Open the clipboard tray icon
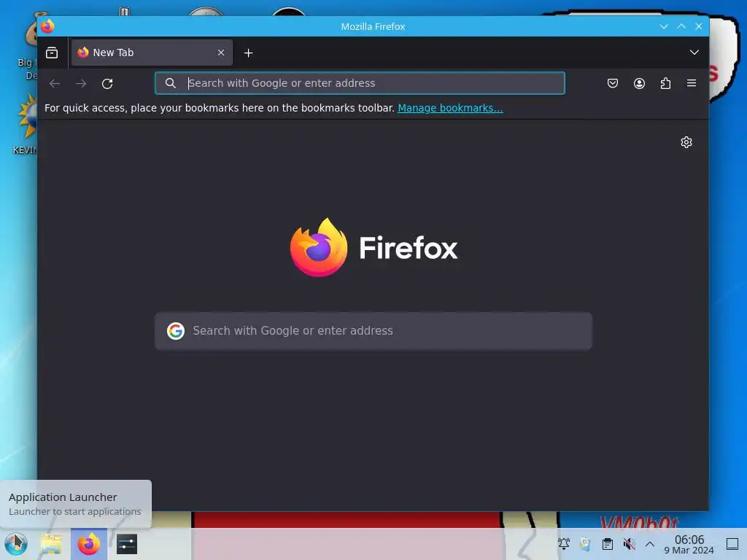This screenshot has height=560, width=747. (608, 544)
